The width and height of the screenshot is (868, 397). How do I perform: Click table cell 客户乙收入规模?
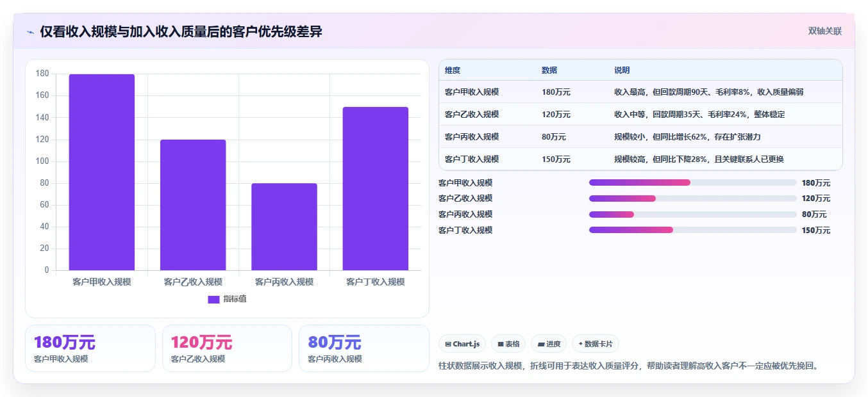pos(472,115)
